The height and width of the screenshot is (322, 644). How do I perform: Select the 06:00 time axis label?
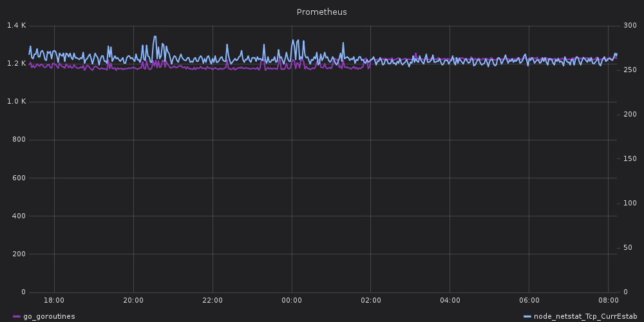pyautogui.click(x=529, y=301)
